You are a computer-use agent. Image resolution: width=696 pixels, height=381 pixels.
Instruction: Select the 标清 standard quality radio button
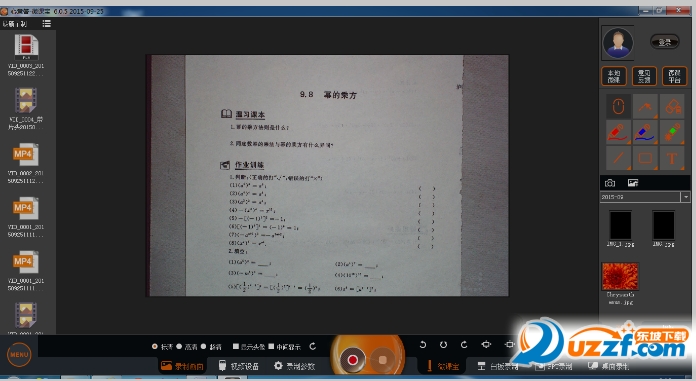(154, 346)
